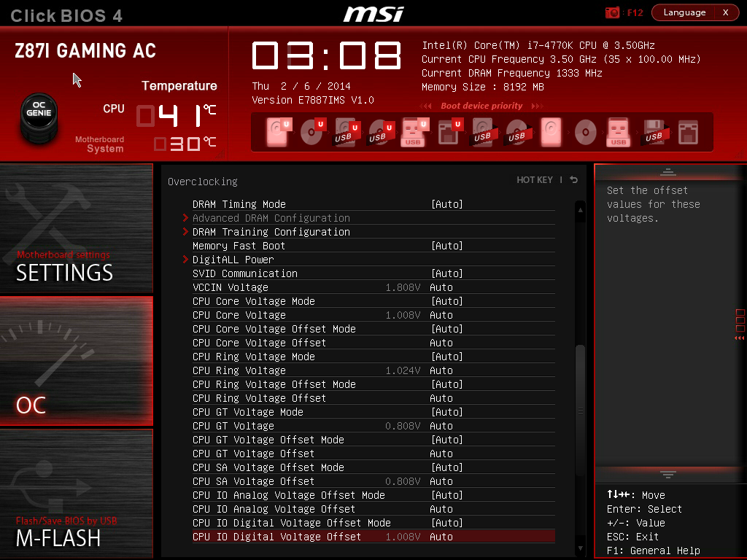Open the M-FLASH section
This screenshot has width=747, height=560.
click(x=76, y=494)
